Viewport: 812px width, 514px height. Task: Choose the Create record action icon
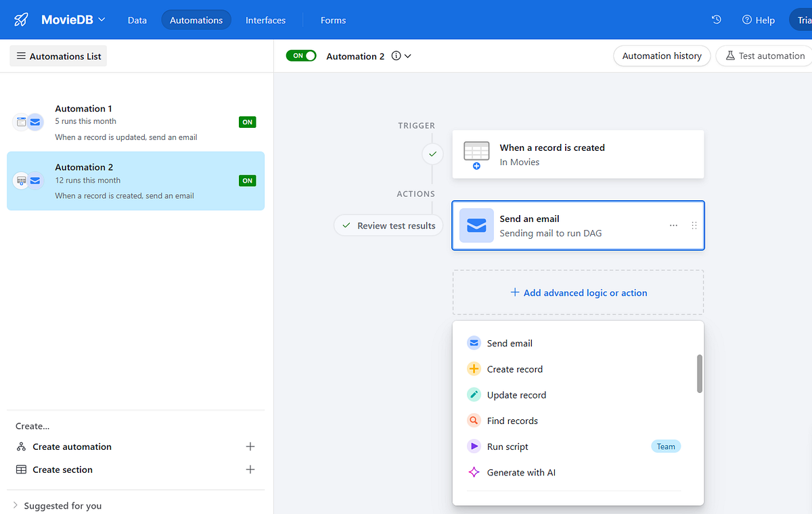[x=474, y=369]
